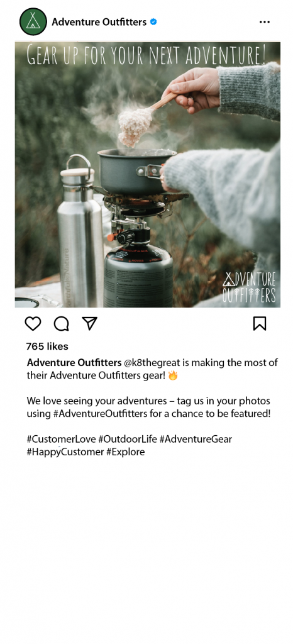Click the camping stove post photo
Image resolution: width=293 pixels, height=644 pixels.
[148, 175]
